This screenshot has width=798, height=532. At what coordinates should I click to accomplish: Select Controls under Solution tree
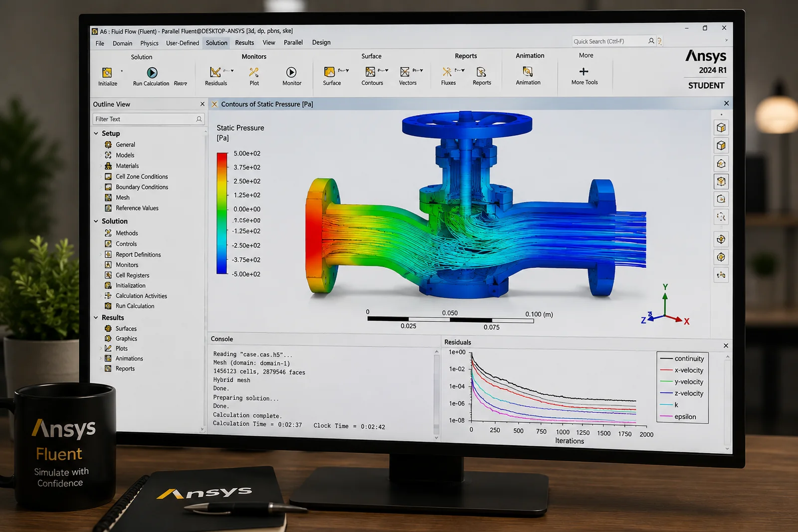click(126, 244)
